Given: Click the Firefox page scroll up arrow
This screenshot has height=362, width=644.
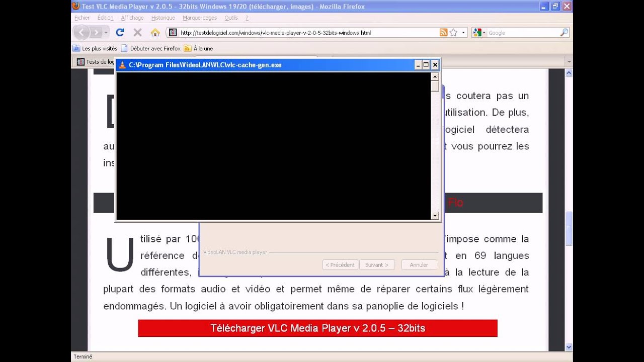Looking at the screenshot, I should point(569,73).
